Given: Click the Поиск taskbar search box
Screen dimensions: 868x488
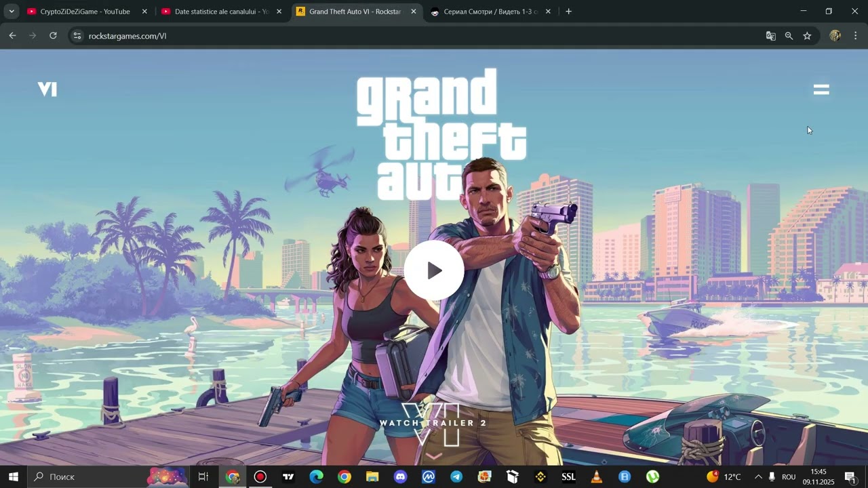Looking at the screenshot, I should coord(108,477).
